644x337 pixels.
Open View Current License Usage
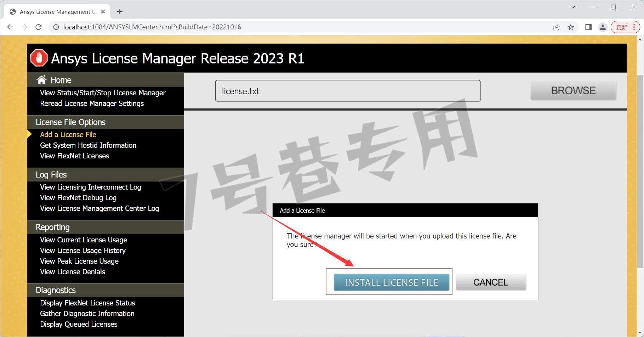(84, 240)
